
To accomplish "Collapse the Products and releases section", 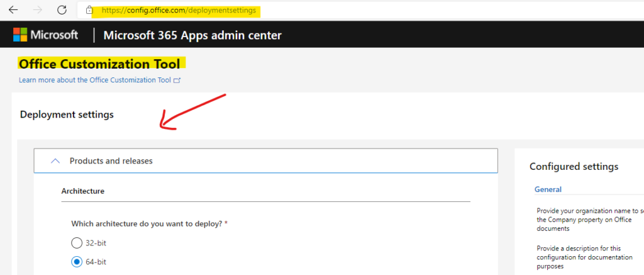I will click(266, 160).
